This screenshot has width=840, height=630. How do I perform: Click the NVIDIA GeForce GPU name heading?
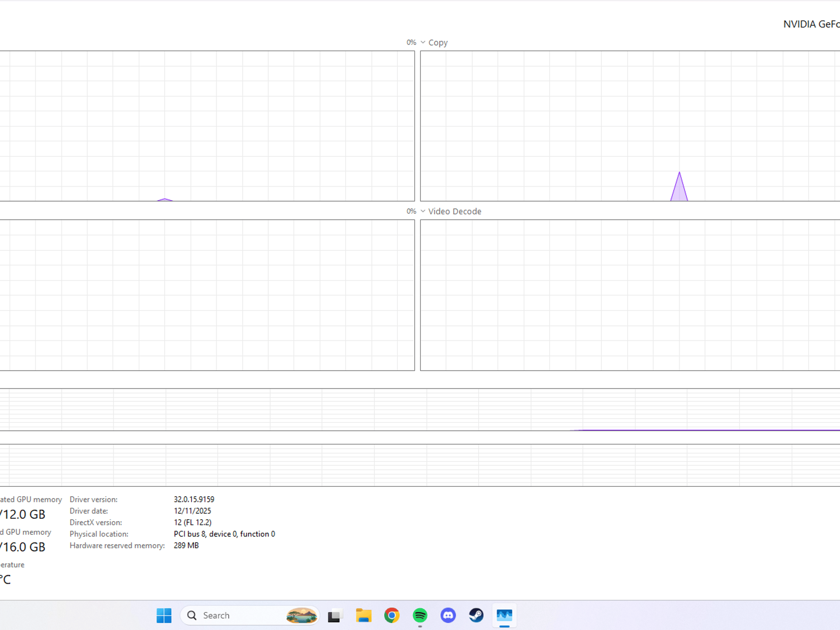pos(811,24)
